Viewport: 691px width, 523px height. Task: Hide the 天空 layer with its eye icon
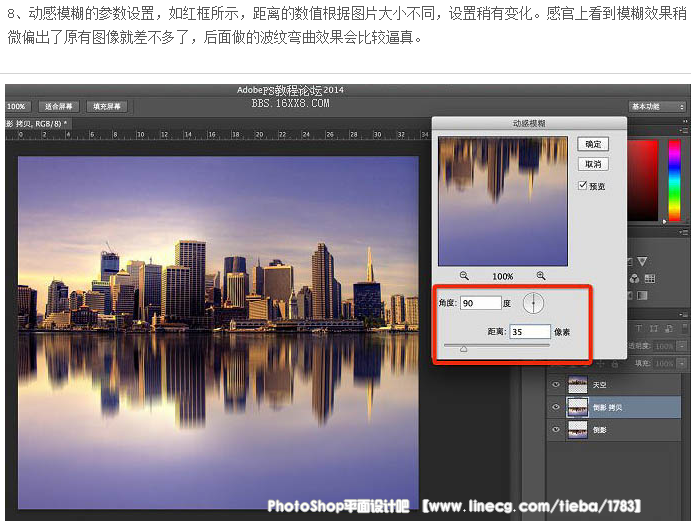click(x=556, y=385)
